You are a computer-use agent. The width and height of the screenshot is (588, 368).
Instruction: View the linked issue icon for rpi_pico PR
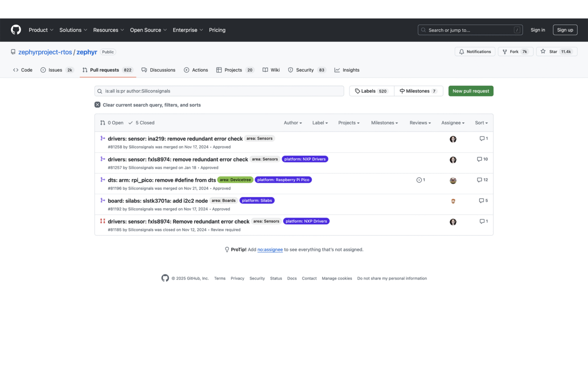click(420, 180)
